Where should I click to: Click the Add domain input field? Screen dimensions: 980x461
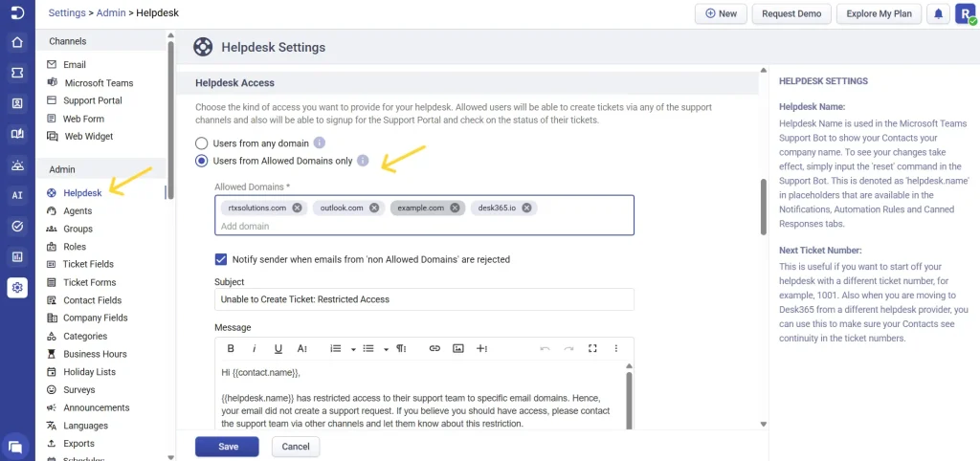click(x=425, y=226)
